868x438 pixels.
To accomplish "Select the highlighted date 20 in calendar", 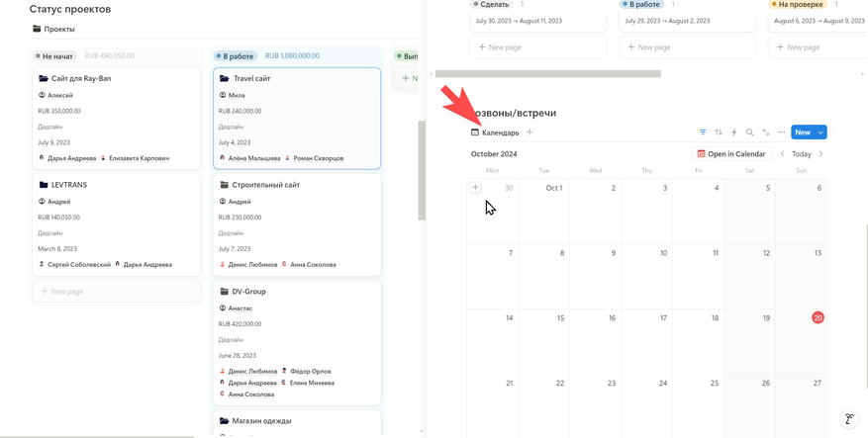I will 818,317.
